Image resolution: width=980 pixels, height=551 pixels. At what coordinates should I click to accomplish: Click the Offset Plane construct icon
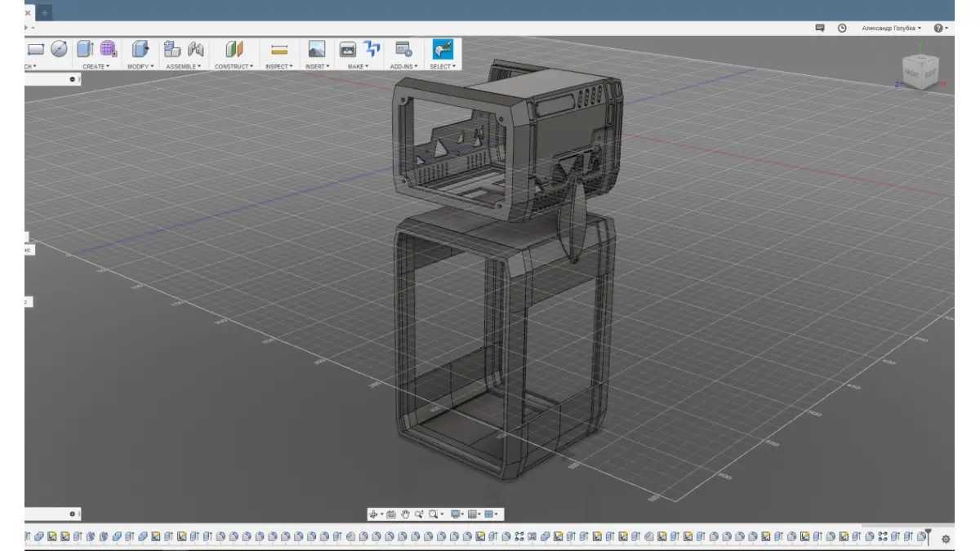pyautogui.click(x=234, y=49)
